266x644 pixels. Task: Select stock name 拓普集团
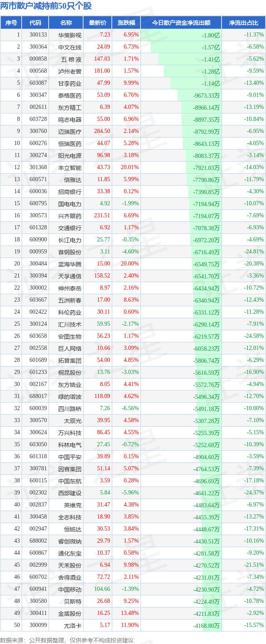(x=70, y=361)
